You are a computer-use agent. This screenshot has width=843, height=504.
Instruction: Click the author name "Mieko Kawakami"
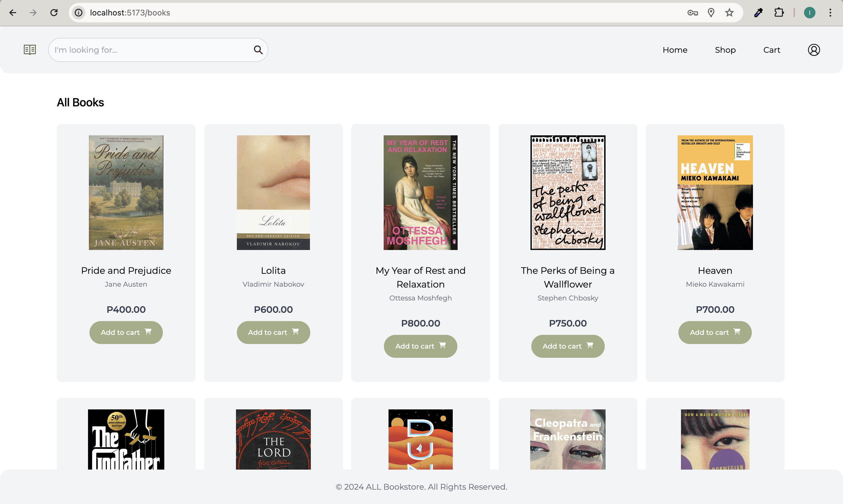715,284
